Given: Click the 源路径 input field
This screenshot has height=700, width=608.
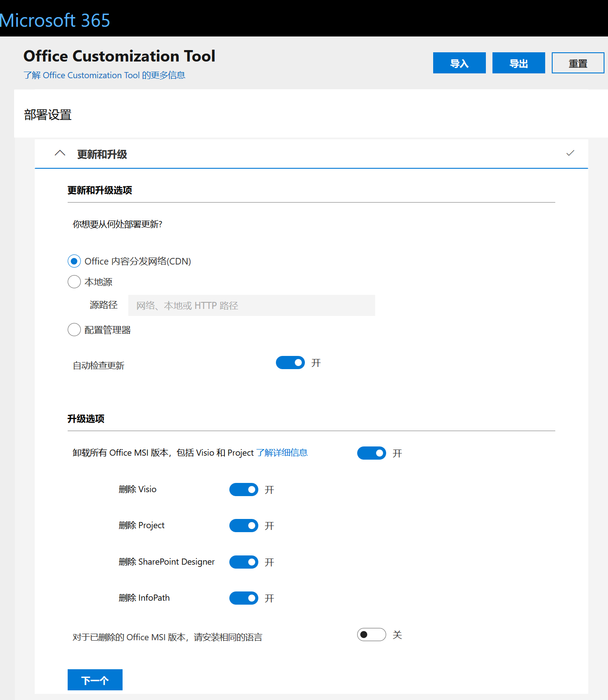Looking at the screenshot, I should pos(252,305).
